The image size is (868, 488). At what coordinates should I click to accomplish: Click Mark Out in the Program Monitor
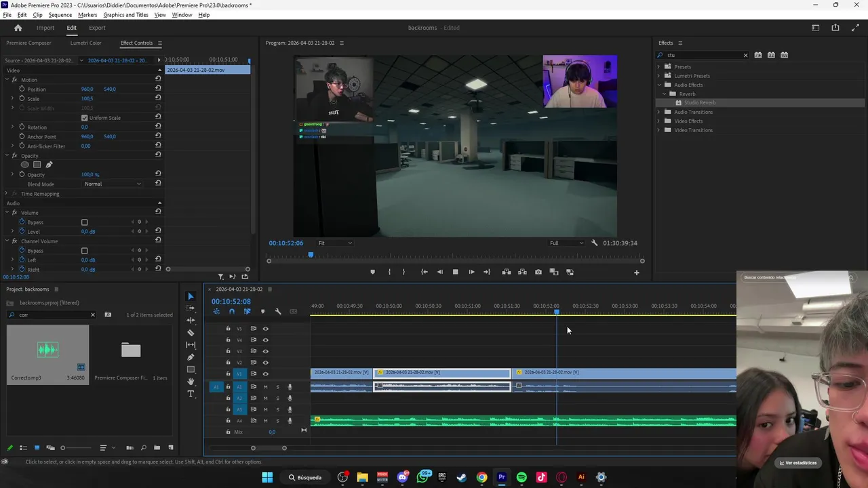(403, 272)
